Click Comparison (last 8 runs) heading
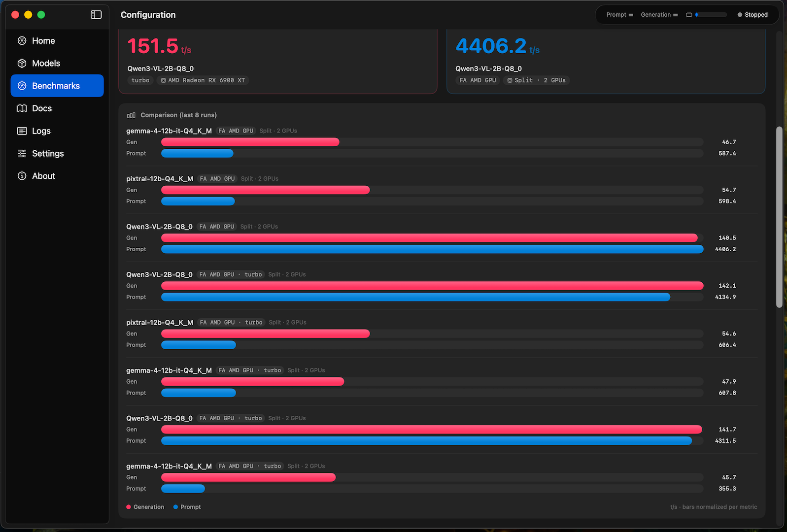The height and width of the screenshot is (532, 787). 178,115
